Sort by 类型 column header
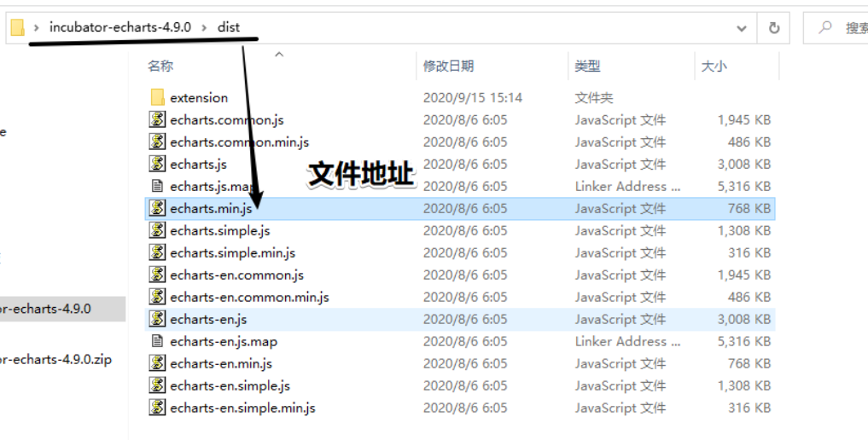The height and width of the screenshot is (440, 868). [587, 66]
